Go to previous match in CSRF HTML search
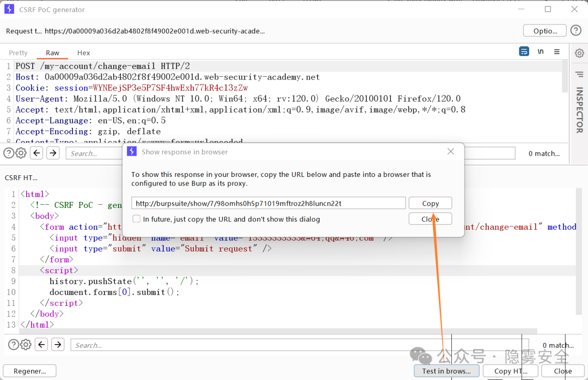This screenshot has height=380, width=588. tap(41, 345)
